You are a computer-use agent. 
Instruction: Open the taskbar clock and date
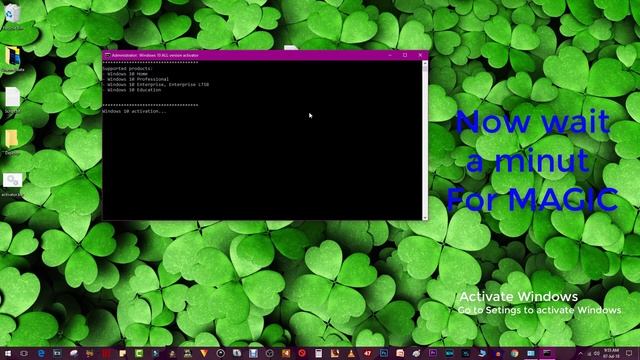pos(611,353)
